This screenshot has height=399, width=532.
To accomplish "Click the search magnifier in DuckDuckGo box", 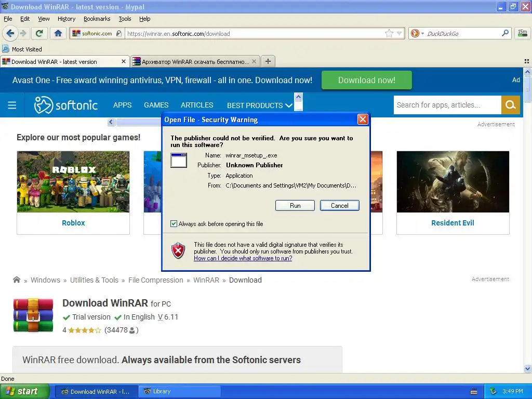I will click(505, 33).
